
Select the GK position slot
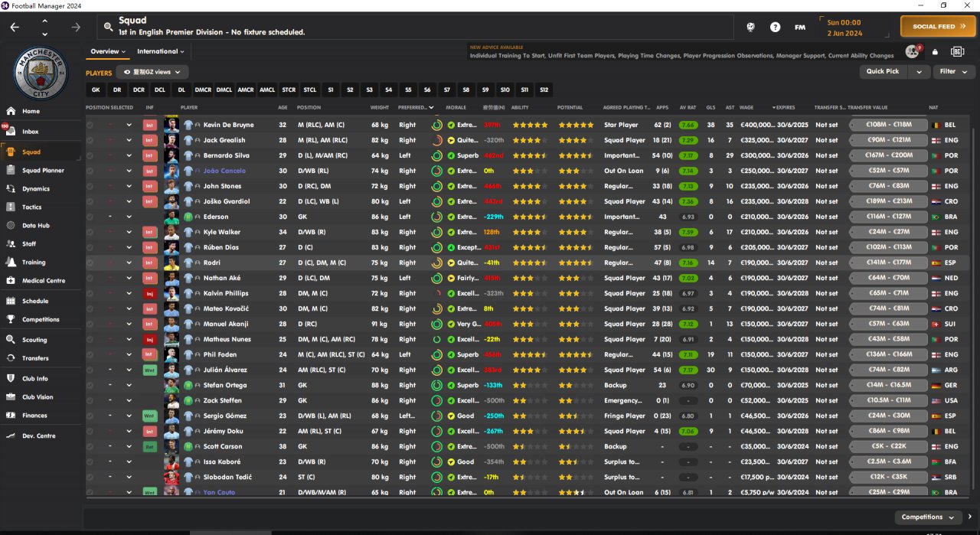coord(96,90)
